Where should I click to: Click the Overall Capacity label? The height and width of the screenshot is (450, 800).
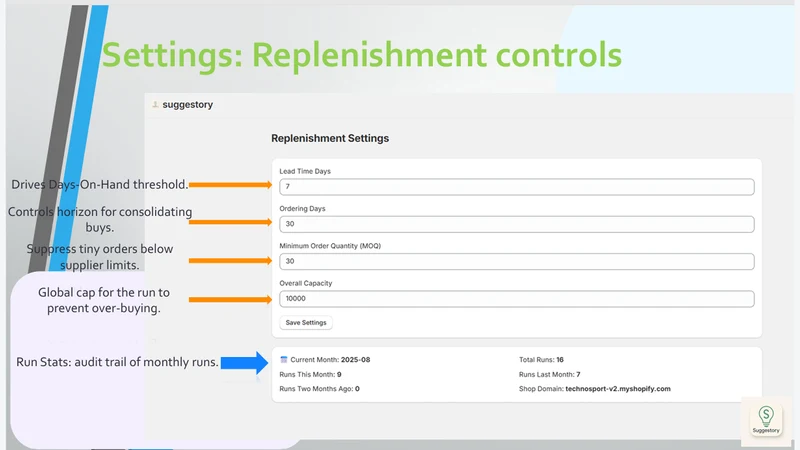pos(306,283)
